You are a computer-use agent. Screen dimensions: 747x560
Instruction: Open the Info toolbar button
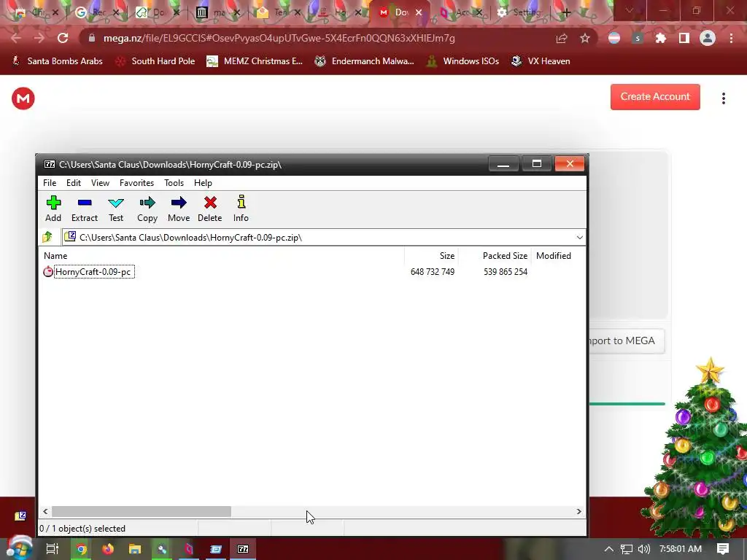click(x=241, y=209)
